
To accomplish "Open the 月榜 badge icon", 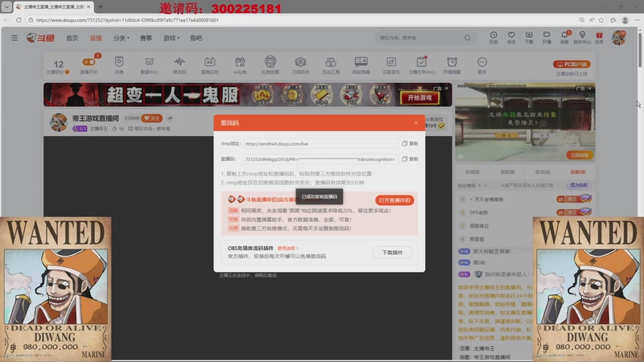I will click(x=119, y=65).
